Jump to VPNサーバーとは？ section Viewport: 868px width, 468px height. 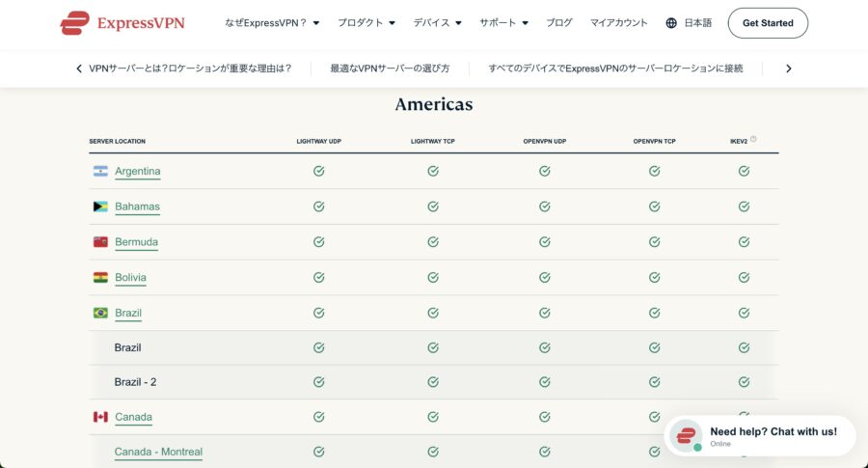pyautogui.click(x=190, y=69)
